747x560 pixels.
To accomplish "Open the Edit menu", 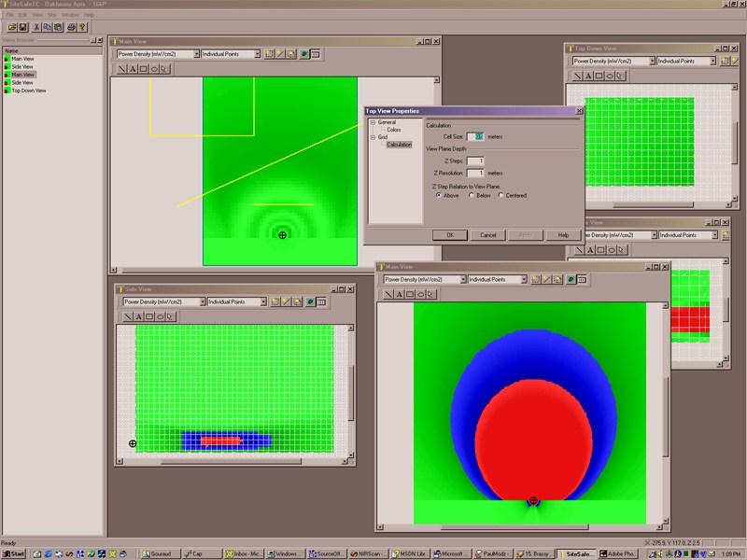I will coord(22,15).
